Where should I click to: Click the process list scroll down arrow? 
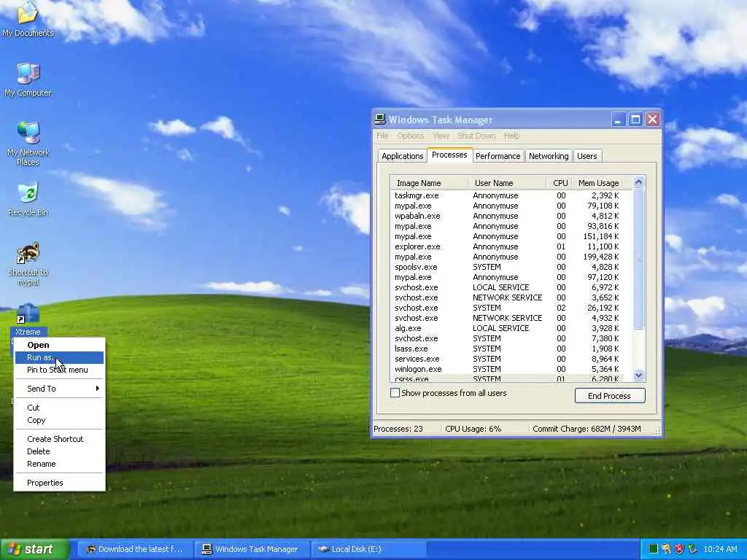tap(639, 376)
